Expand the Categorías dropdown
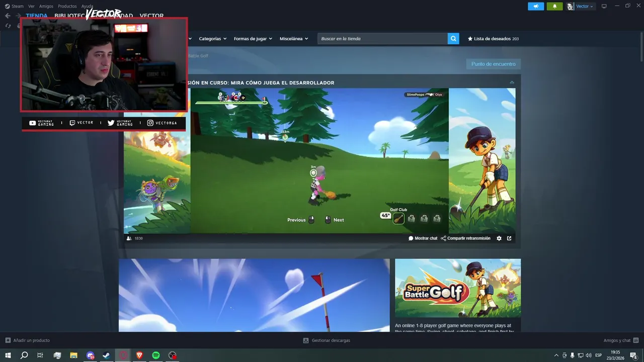The width and height of the screenshot is (644, 362). tap(212, 39)
